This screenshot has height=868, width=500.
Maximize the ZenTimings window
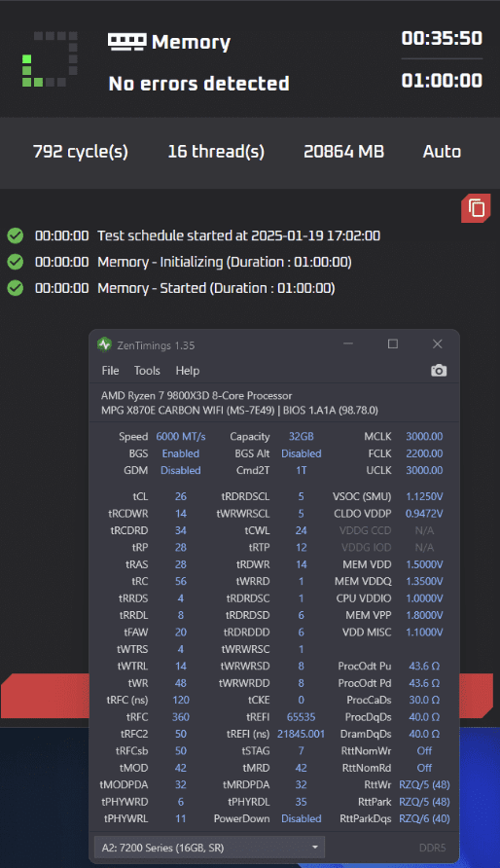click(393, 344)
